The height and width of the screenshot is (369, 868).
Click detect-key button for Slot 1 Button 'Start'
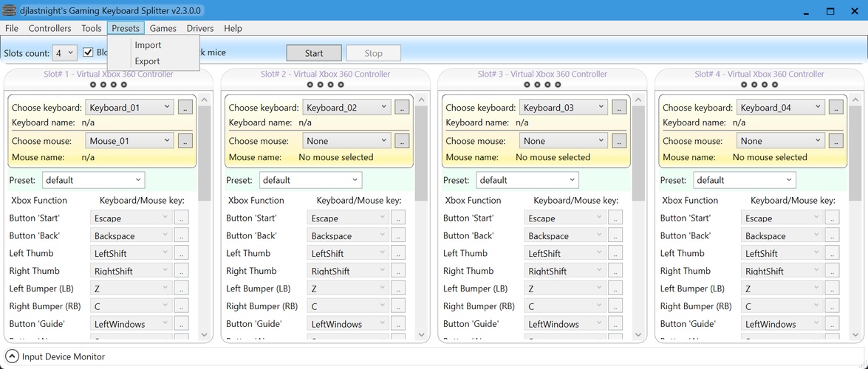(181, 218)
